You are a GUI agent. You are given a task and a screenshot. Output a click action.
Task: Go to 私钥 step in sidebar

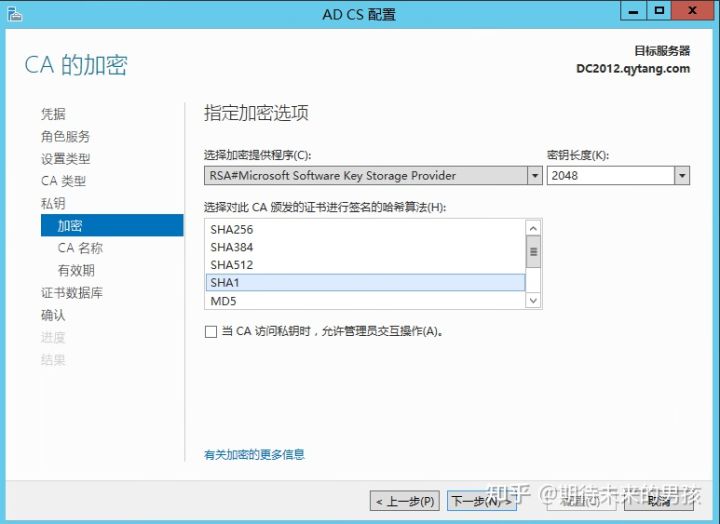(x=53, y=203)
